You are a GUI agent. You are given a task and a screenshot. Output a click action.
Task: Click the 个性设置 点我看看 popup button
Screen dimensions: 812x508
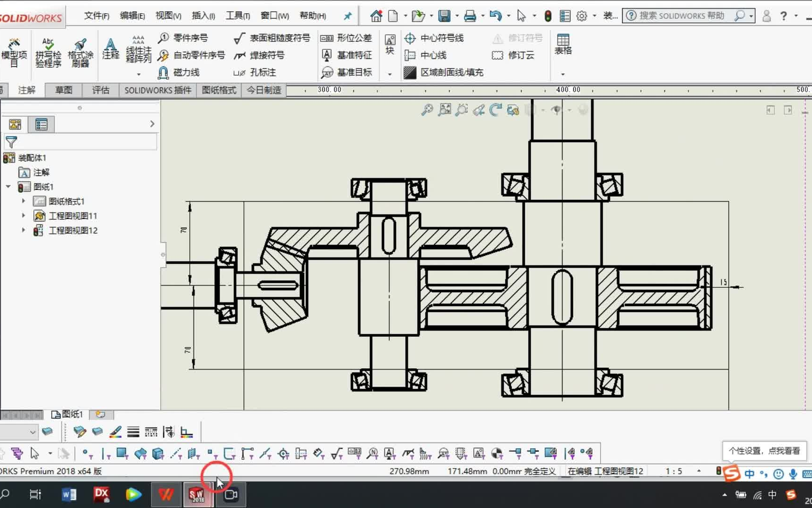(x=765, y=450)
